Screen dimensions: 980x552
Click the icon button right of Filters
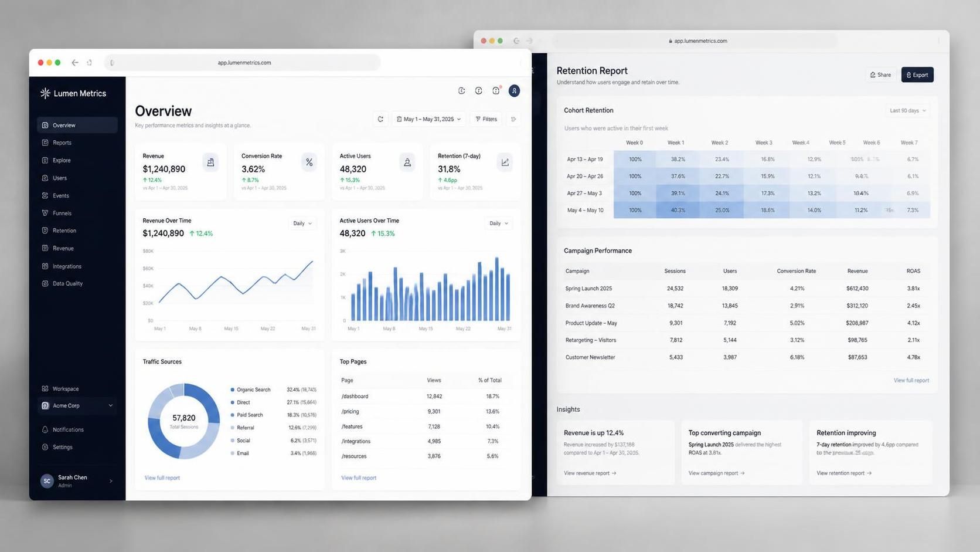[x=513, y=119]
